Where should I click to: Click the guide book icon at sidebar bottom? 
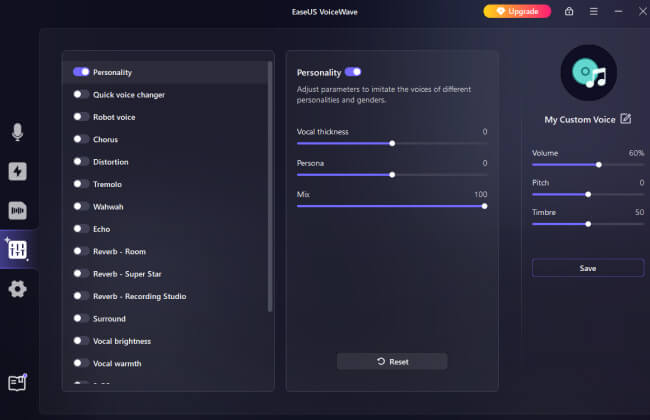tap(17, 382)
